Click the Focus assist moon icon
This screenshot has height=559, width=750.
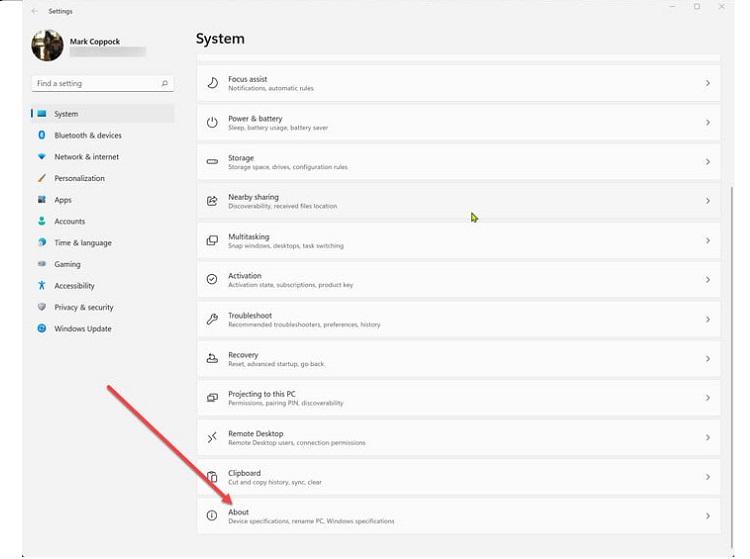212,83
